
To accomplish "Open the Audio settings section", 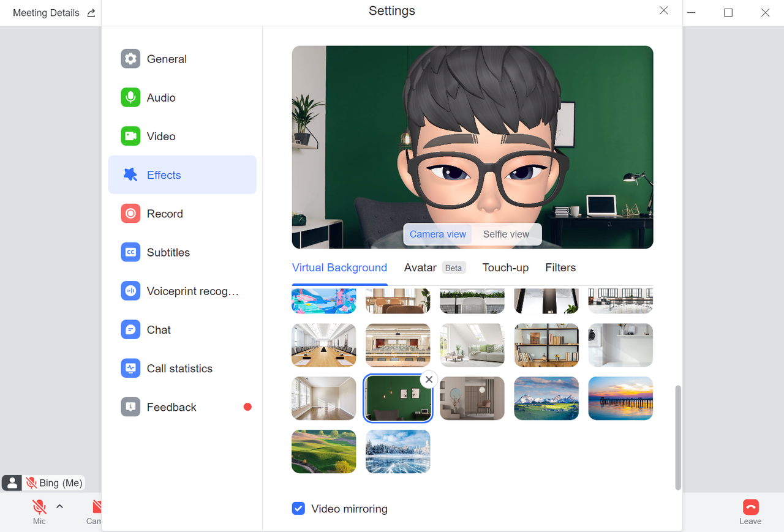I will point(160,97).
